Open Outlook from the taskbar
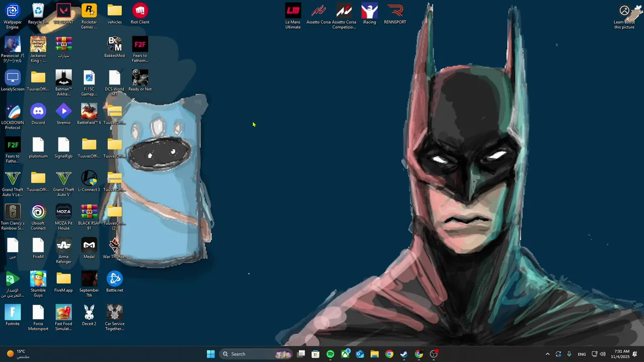This screenshot has height=362, width=644. pos(360,354)
